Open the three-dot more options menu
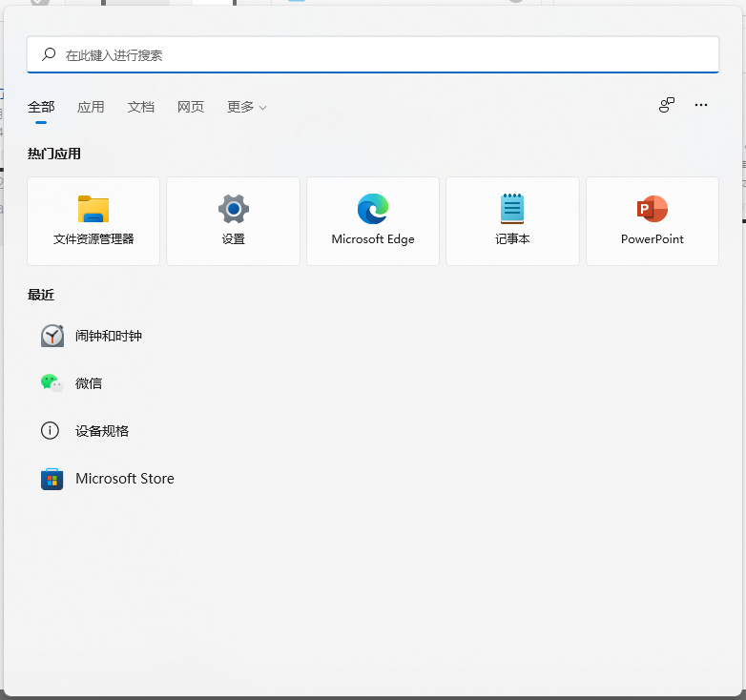Screen dimensions: 746x700 tap(701, 105)
